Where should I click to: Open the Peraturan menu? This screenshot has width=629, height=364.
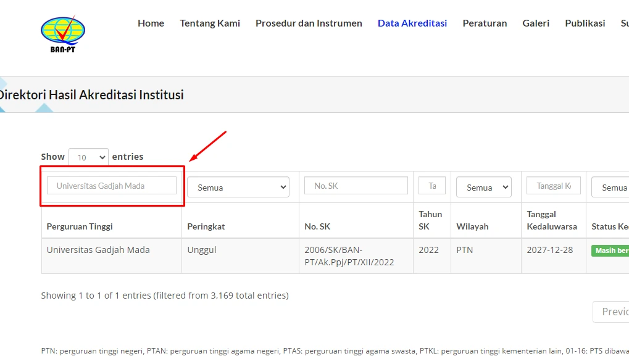485,23
